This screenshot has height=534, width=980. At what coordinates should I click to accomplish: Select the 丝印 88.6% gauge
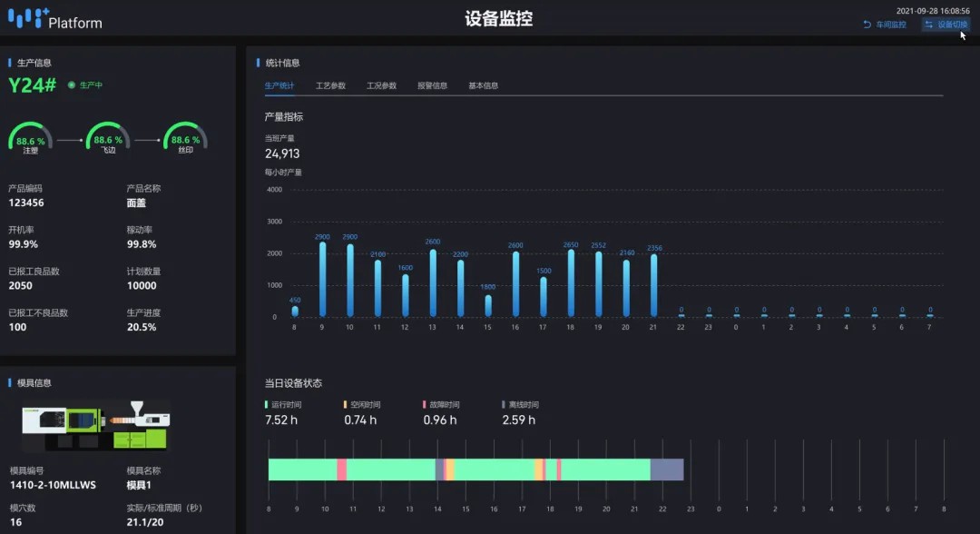tap(185, 140)
